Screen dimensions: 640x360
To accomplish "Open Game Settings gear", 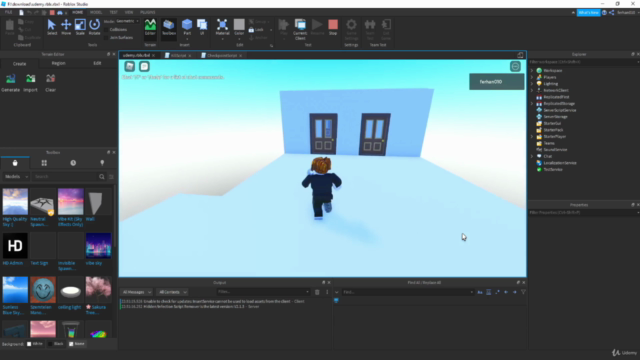I will pos(351,29).
